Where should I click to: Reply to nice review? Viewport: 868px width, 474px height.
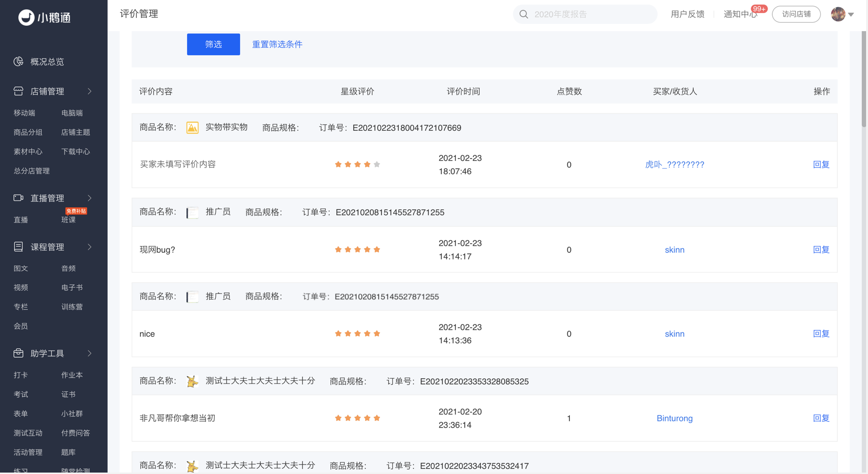[821, 333]
